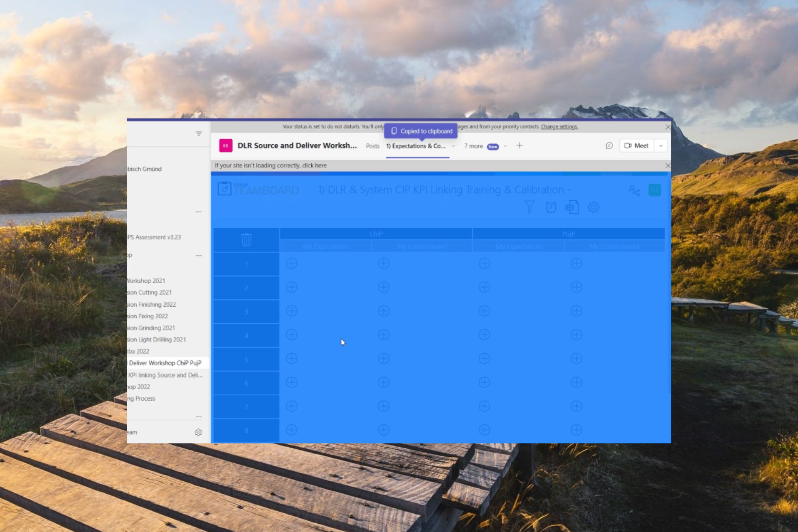Add ChiP My Commitment card in row 8
798x532 pixels.
click(x=384, y=430)
